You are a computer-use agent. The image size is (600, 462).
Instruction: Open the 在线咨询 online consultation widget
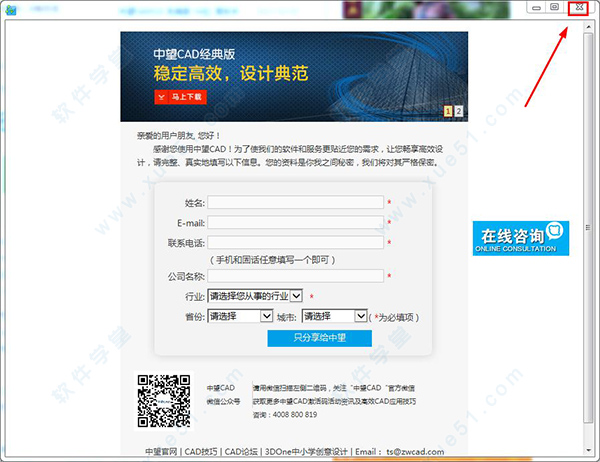click(x=521, y=238)
